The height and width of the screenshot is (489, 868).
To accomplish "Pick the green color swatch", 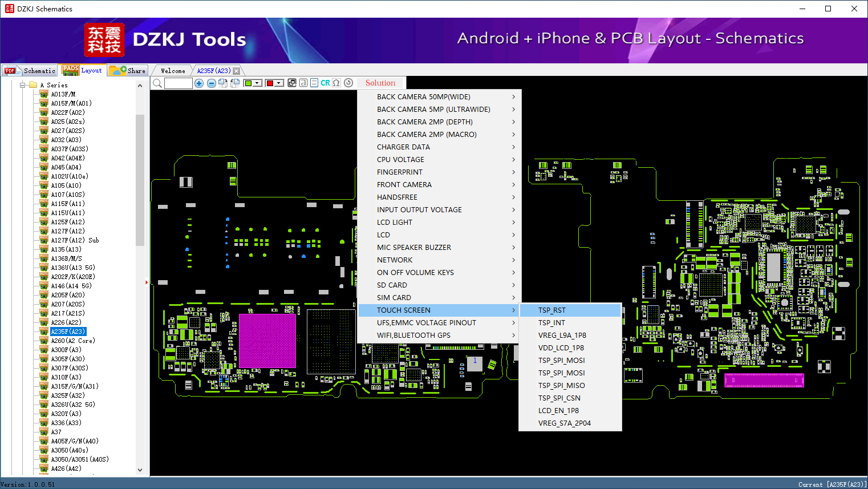I will click(x=248, y=83).
